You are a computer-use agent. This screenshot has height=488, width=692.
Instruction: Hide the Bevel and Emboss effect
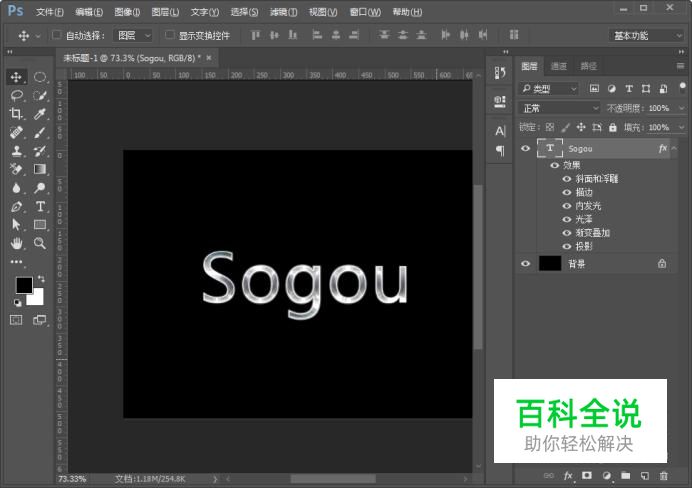(567, 179)
